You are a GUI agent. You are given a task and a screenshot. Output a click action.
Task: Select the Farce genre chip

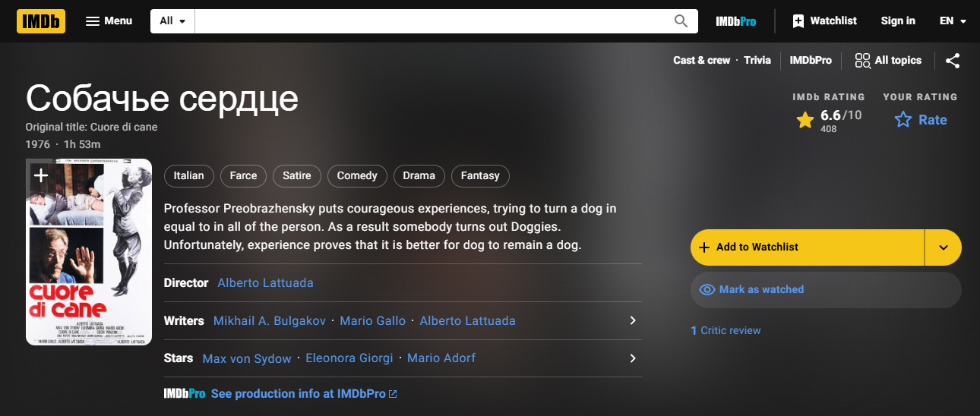click(x=243, y=175)
